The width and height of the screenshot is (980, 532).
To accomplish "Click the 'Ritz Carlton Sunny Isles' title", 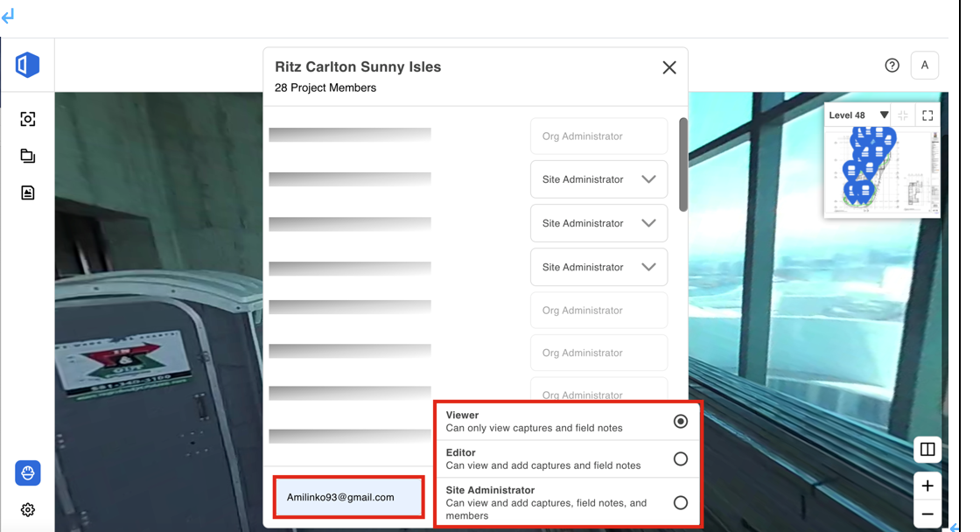I will click(x=358, y=66).
